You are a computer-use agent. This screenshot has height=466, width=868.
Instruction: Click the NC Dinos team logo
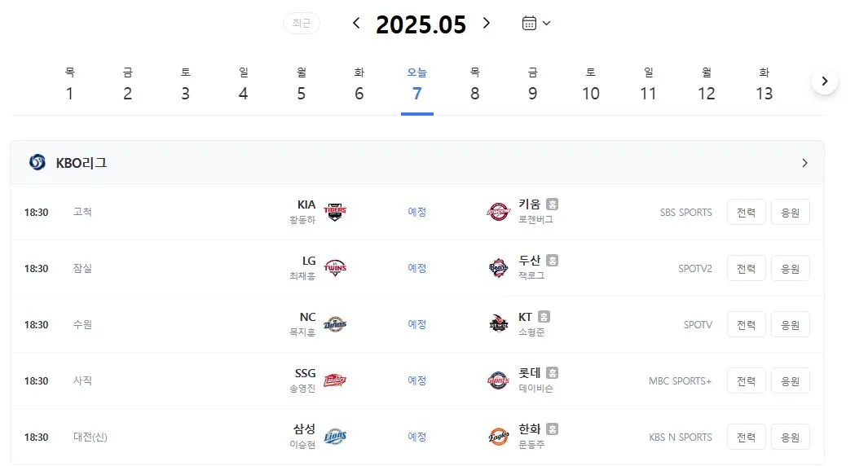(335, 324)
